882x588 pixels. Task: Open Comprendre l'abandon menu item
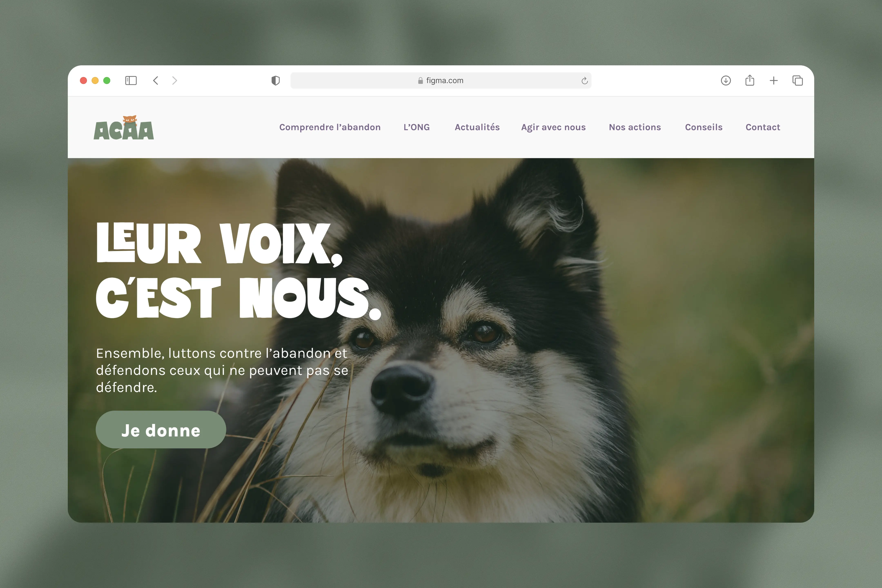click(330, 127)
